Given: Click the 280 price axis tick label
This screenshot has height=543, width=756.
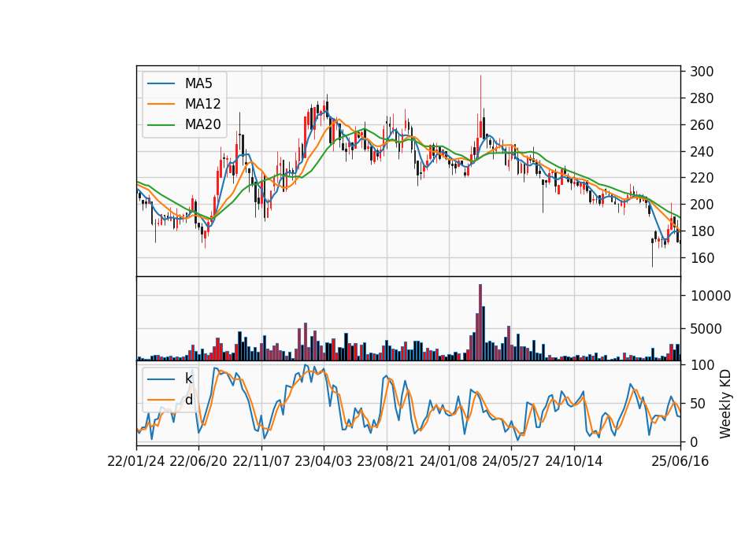Looking at the screenshot, I should coord(702,98).
